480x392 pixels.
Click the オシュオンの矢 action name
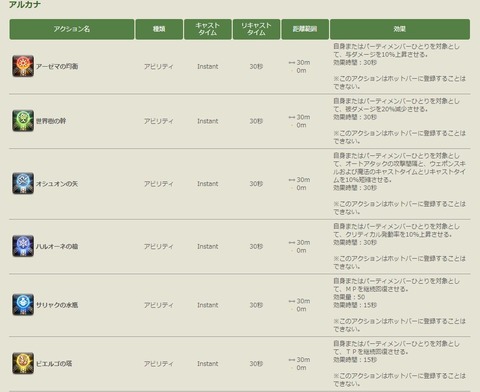pos(57,184)
